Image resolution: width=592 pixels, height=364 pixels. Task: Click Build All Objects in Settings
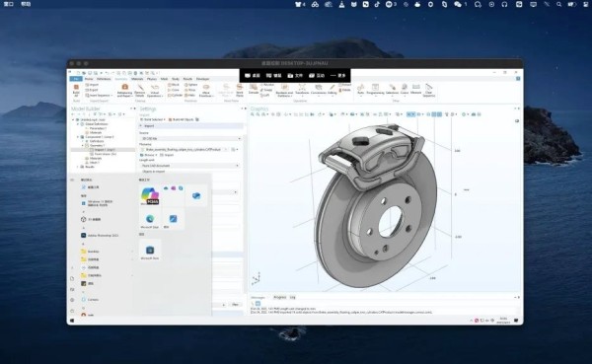pos(183,119)
